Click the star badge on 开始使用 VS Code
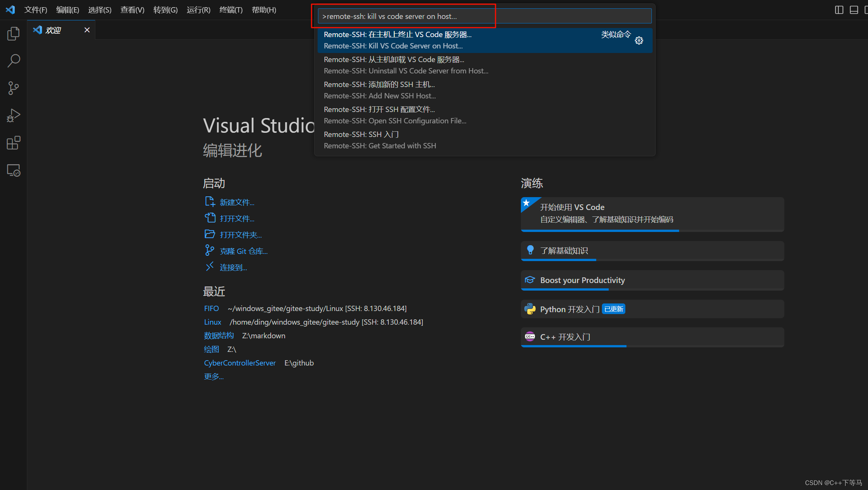Image resolution: width=868 pixels, height=490 pixels. click(x=527, y=203)
